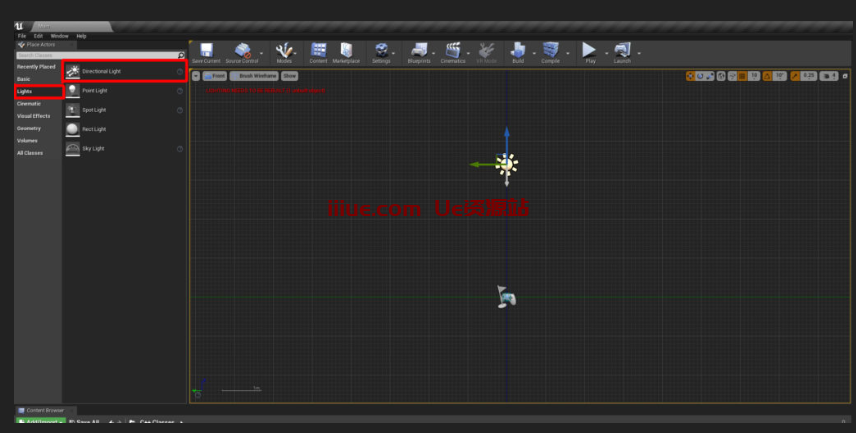
Task: Expand the viewport options dropdown arrow
Action: (196, 76)
